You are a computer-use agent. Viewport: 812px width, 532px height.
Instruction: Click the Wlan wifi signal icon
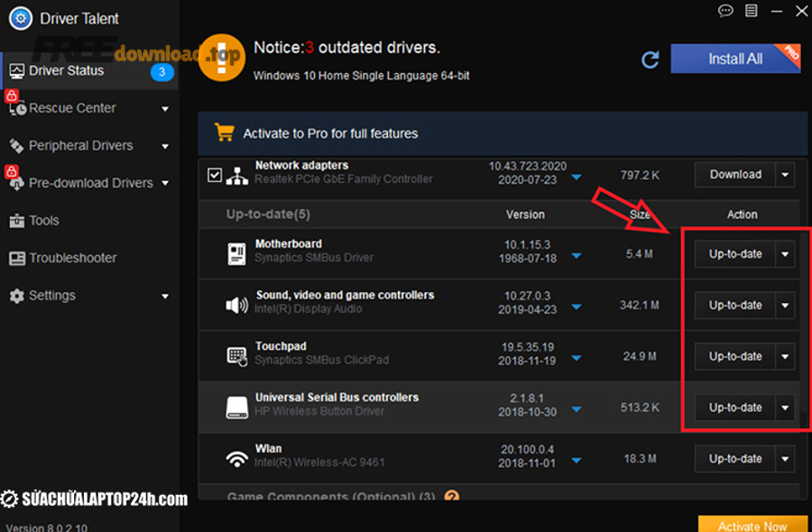coord(237,459)
